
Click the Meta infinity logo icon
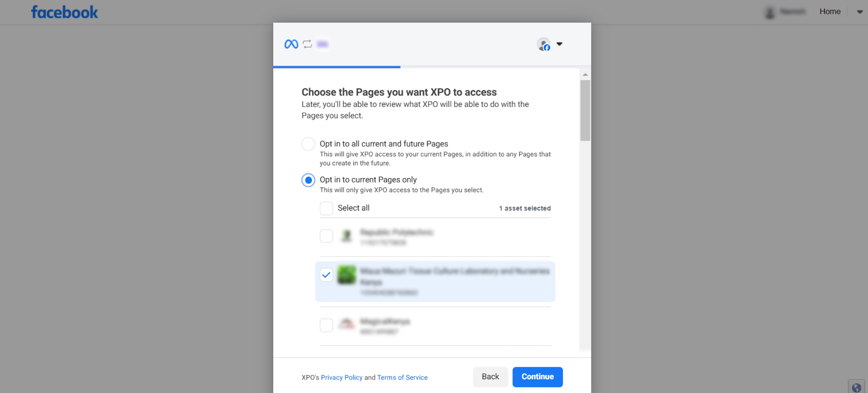click(291, 44)
